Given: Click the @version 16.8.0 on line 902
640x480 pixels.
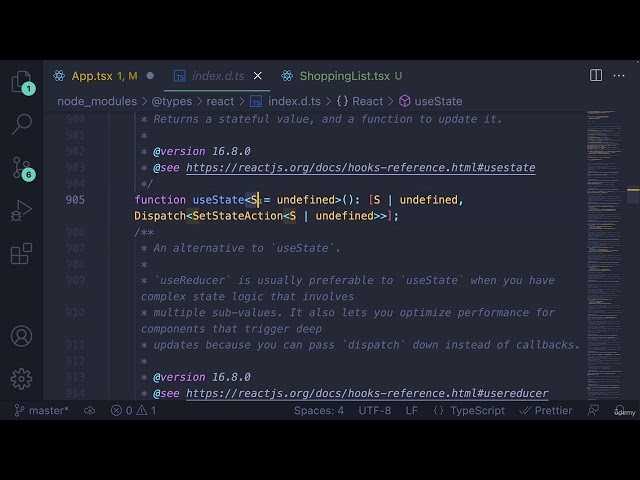Looking at the screenshot, I should coord(202,151).
